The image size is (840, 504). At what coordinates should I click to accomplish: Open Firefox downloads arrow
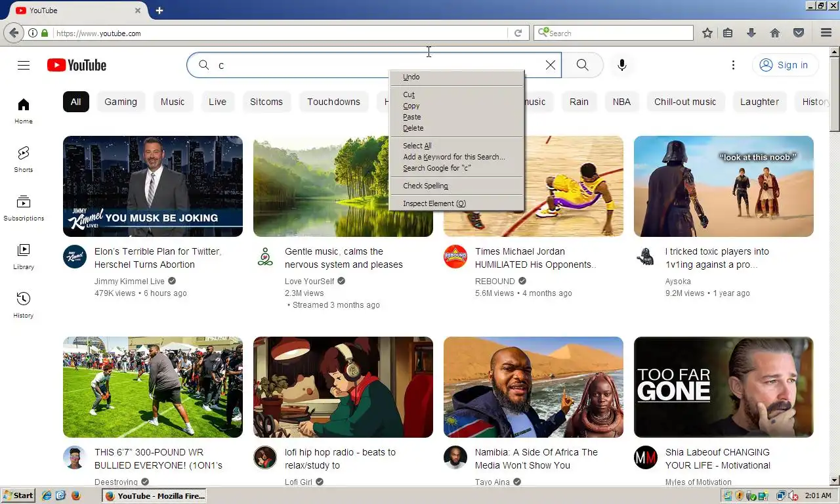pyautogui.click(x=751, y=33)
